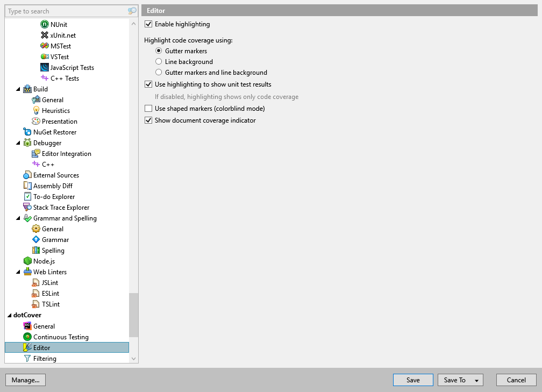The width and height of the screenshot is (542, 392).
Task: Click the Manage button
Action: [25, 380]
